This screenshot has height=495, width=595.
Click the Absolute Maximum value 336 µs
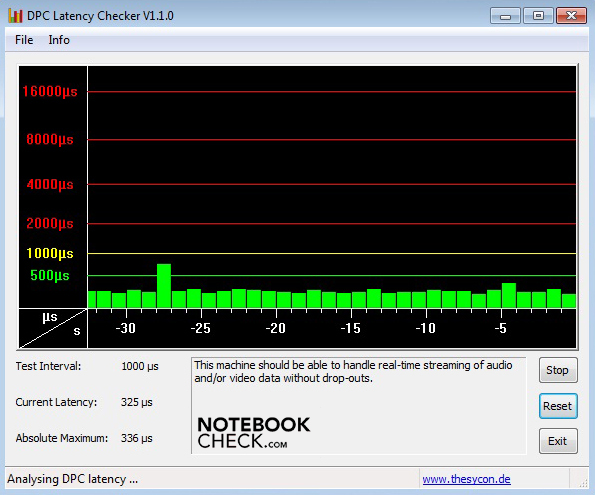(137, 438)
